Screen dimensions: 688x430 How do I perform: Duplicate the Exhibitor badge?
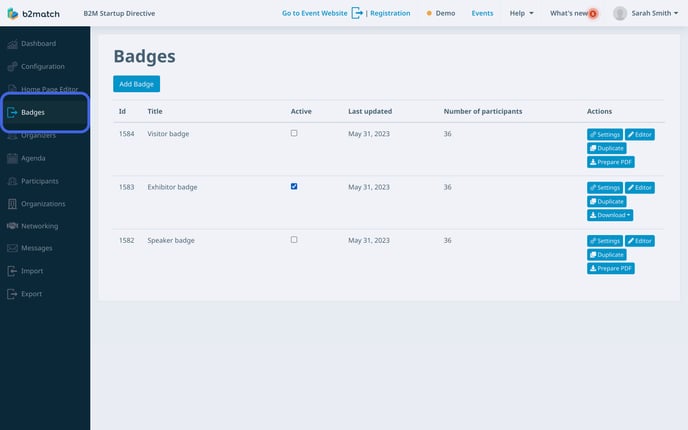[606, 201]
